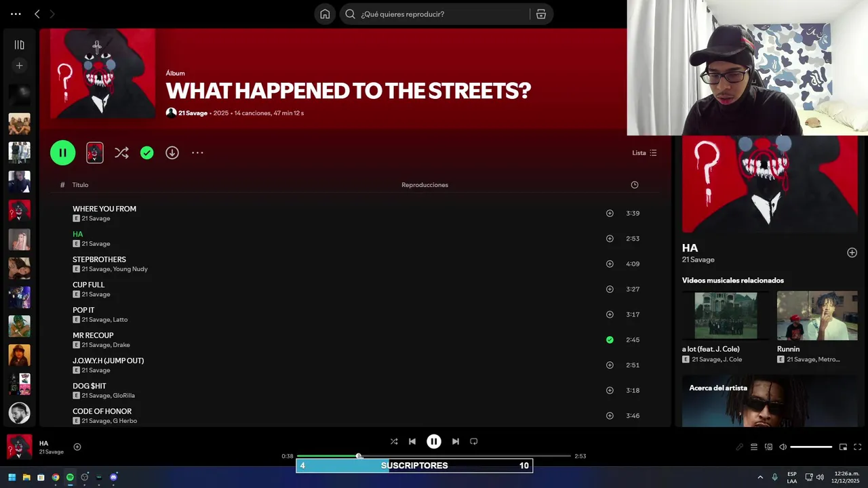Add CODE OF HONOR to liked songs
The width and height of the screenshot is (868, 488).
(x=610, y=415)
